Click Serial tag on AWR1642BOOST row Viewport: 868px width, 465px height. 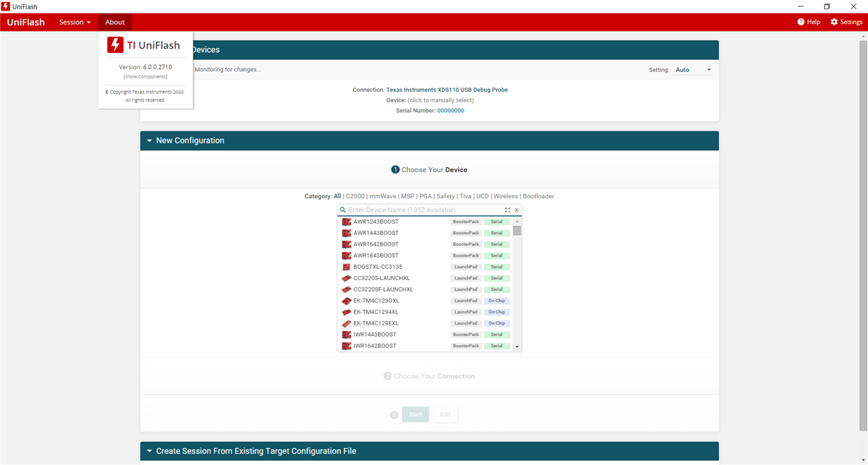click(497, 244)
